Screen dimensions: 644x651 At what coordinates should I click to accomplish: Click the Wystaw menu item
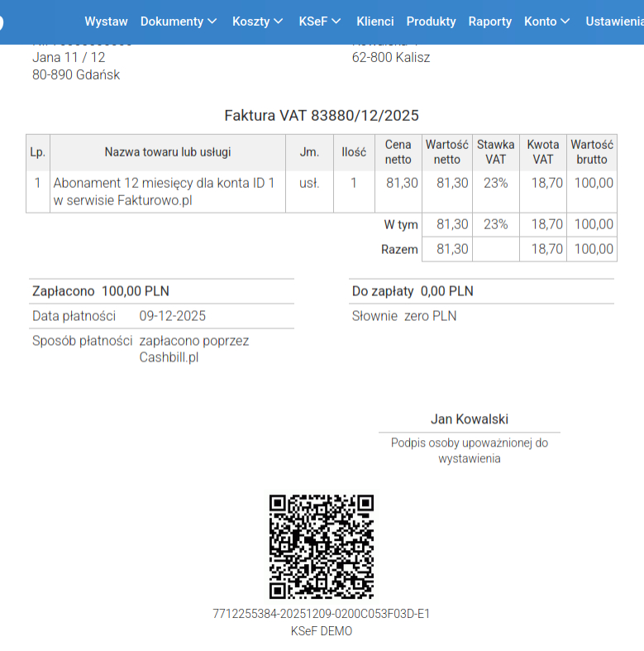pyautogui.click(x=106, y=22)
